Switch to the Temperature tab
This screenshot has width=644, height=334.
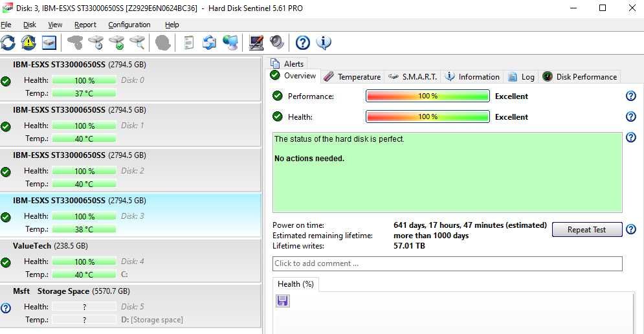coord(353,77)
